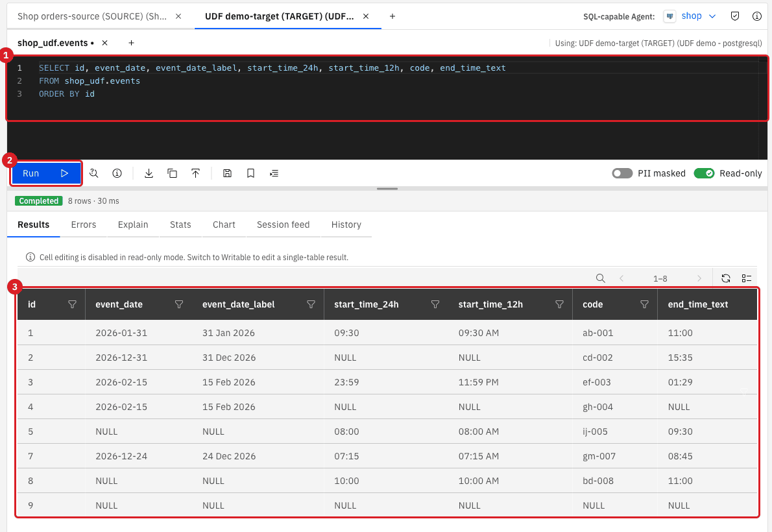Run the SQL query
This screenshot has width=772, height=532.
(x=45, y=173)
